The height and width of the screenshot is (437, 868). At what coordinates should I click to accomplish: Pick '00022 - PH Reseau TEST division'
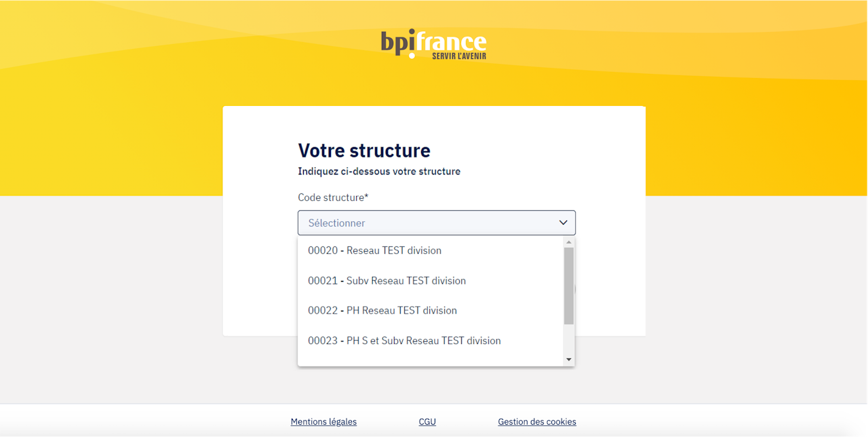point(382,310)
